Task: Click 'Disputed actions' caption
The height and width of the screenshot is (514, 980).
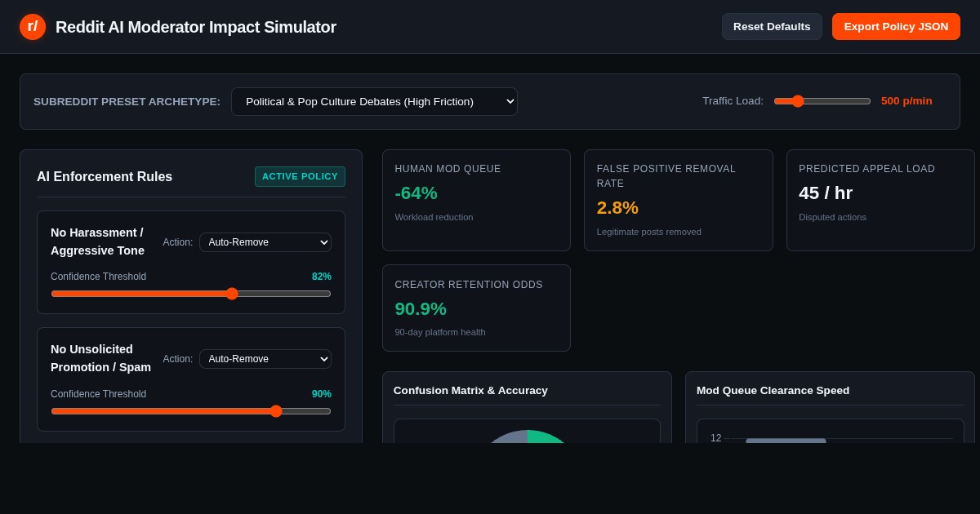Action: pos(832,217)
